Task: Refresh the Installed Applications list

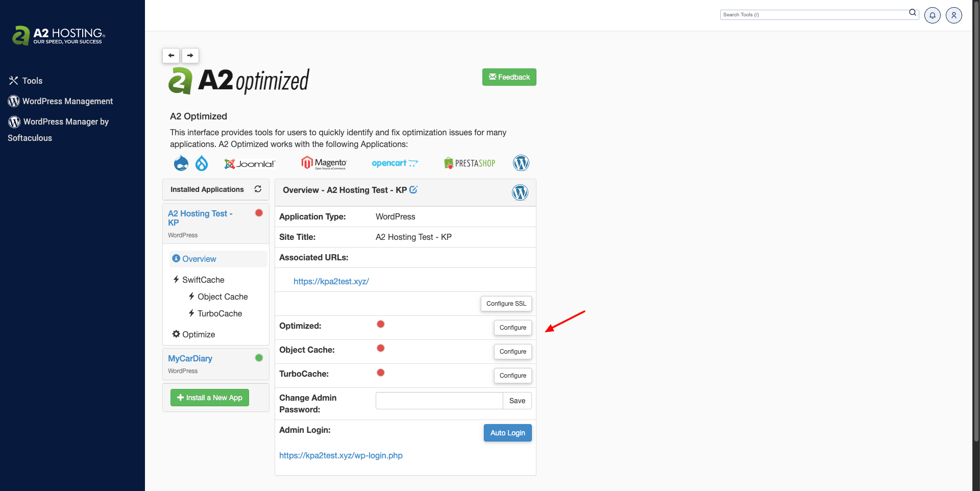Action: click(258, 189)
